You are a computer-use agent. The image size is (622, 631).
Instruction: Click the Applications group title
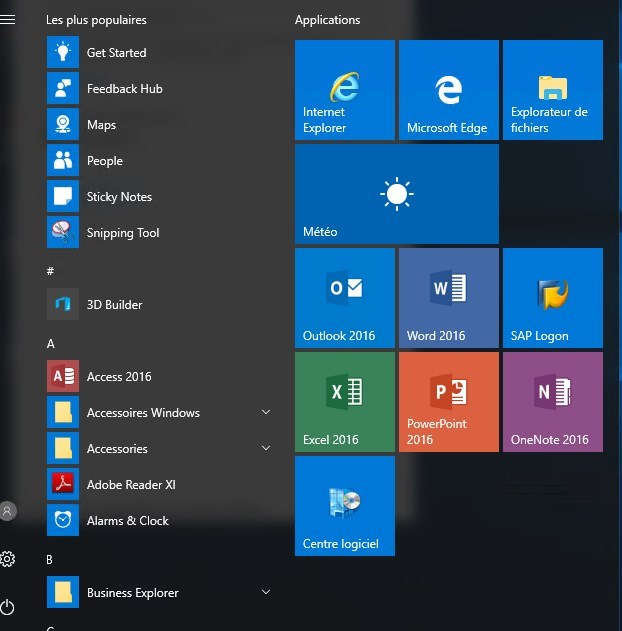click(327, 20)
